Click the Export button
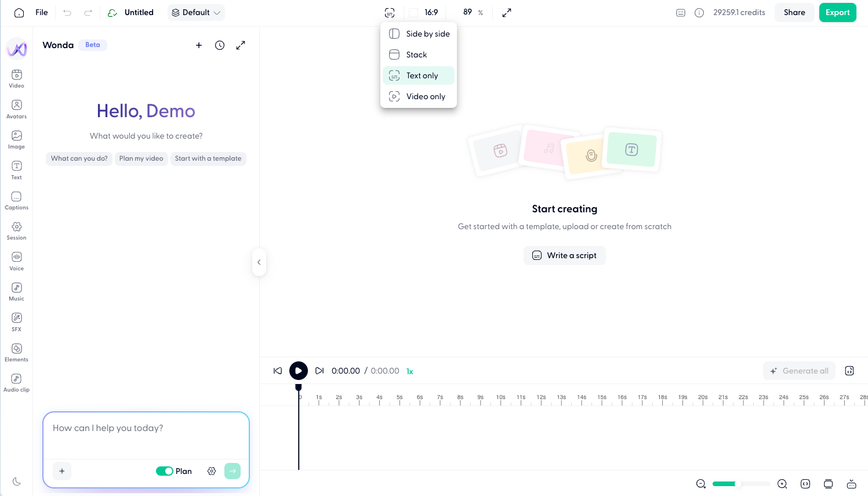Viewport: 868px width, 496px height. [837, 13]
